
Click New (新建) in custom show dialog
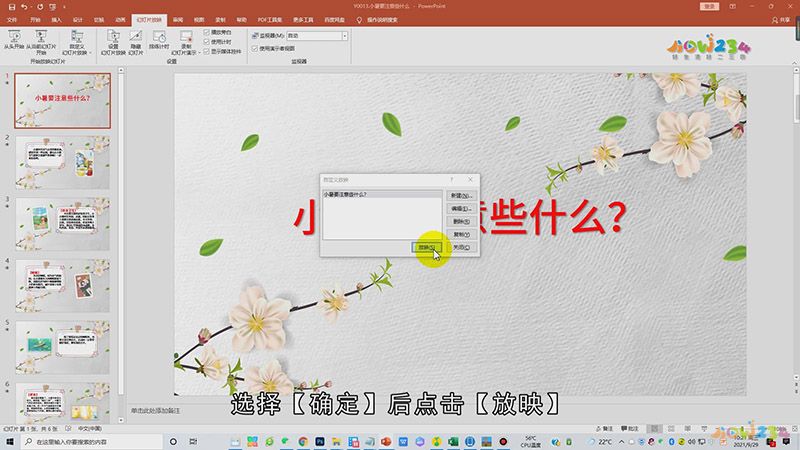click(x=461, y=196)
